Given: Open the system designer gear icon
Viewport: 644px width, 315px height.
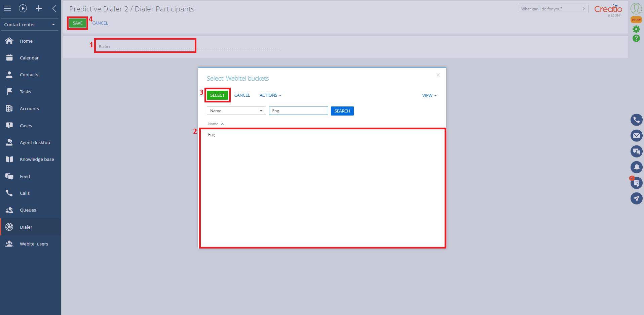Looking at the screenshot, I should (636, 29).
